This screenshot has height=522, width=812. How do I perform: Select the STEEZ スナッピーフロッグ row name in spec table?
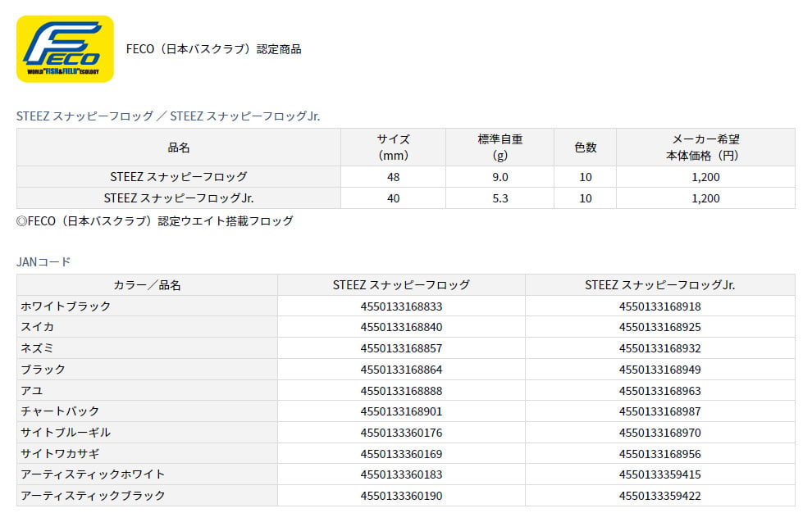click(x=179, y=177)
